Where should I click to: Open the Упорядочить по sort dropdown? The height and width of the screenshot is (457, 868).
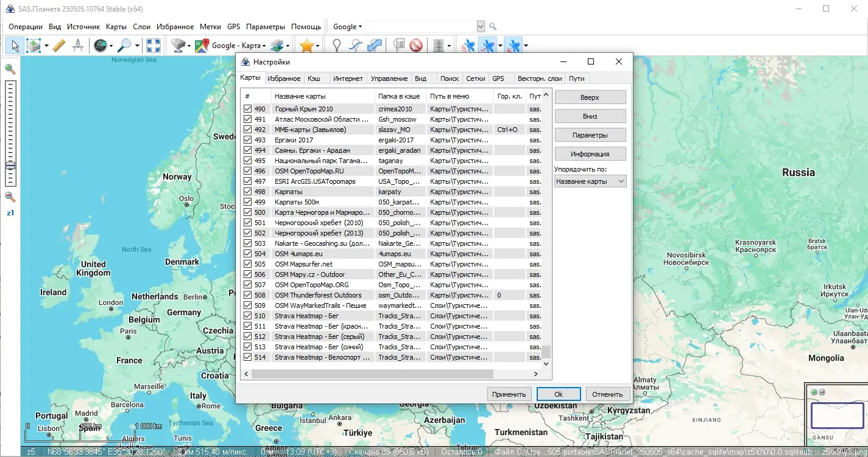(590, 181)
